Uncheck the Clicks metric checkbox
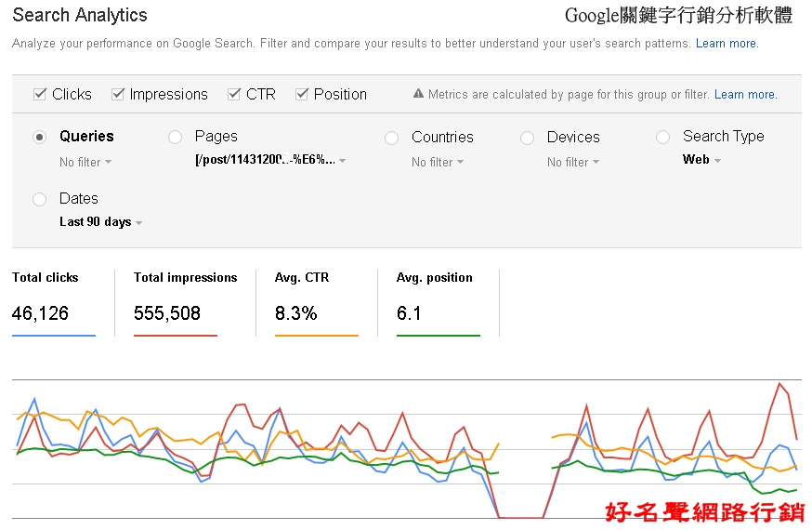This screenshot has width=812, height=530. (x=40, y=94)
